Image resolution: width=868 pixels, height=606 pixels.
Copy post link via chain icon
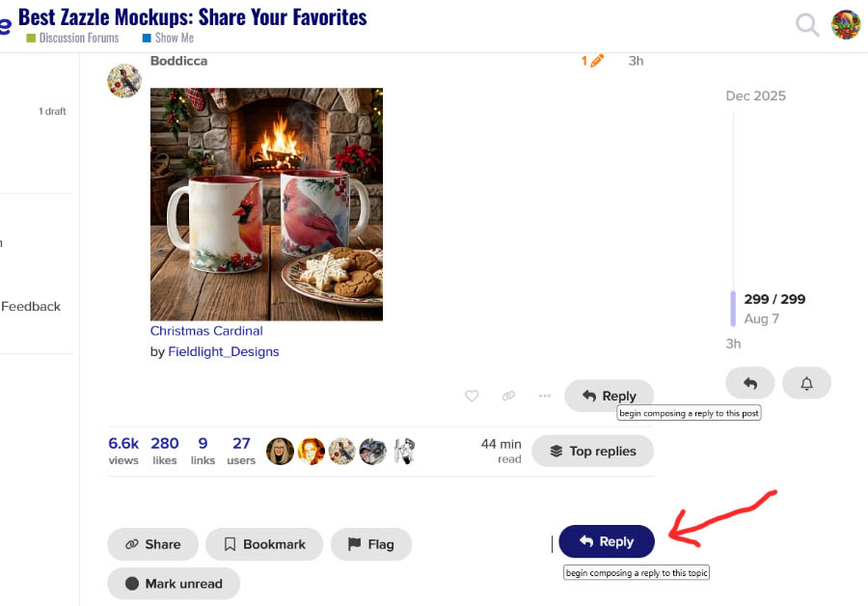(508, 396)
